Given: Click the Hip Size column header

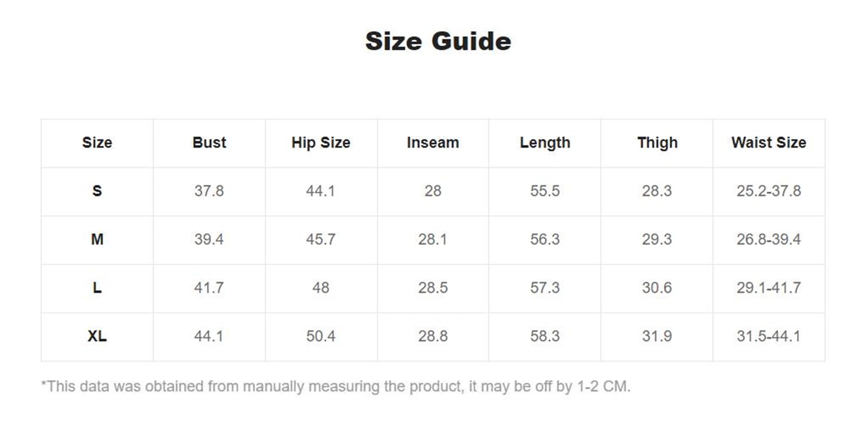Looking at the screenshot, I should click(x=321, y=143).
